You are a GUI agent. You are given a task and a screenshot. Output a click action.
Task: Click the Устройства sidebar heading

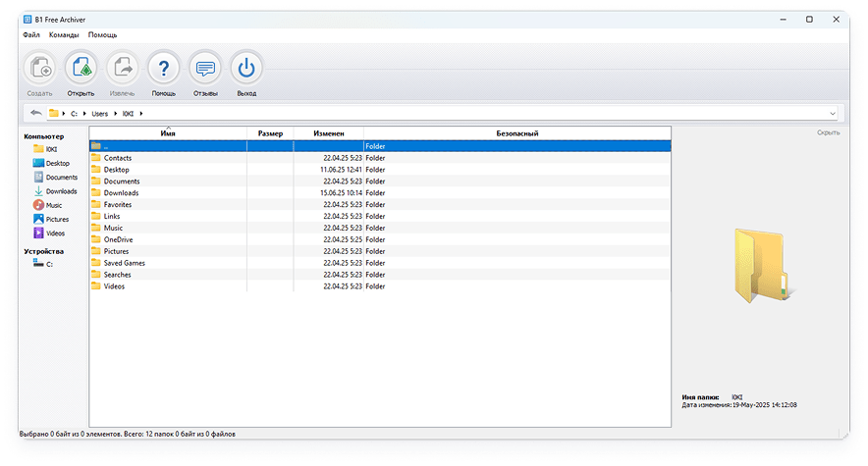coord(44,251)
